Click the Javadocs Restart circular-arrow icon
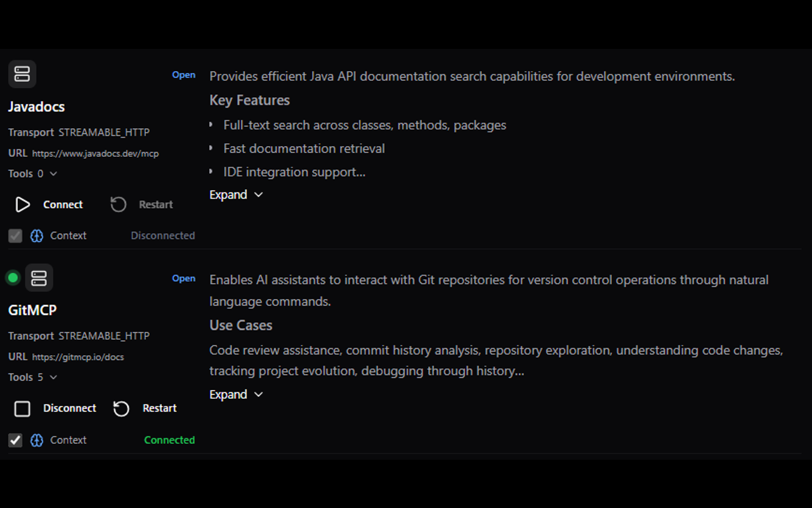 coord(119,204)
